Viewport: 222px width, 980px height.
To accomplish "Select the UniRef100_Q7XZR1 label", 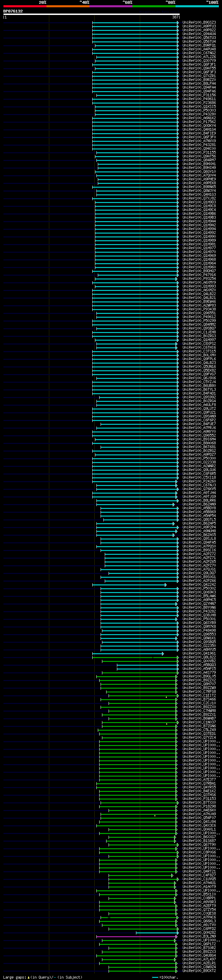I will point(199,76).
